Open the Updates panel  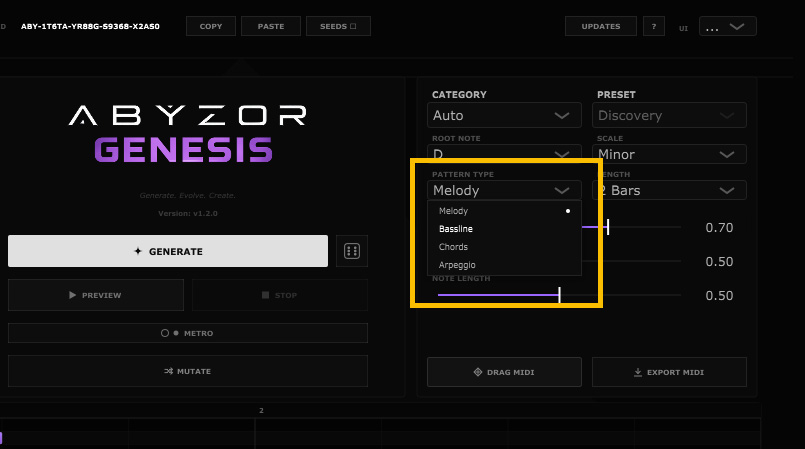click(x=601, y=26)
